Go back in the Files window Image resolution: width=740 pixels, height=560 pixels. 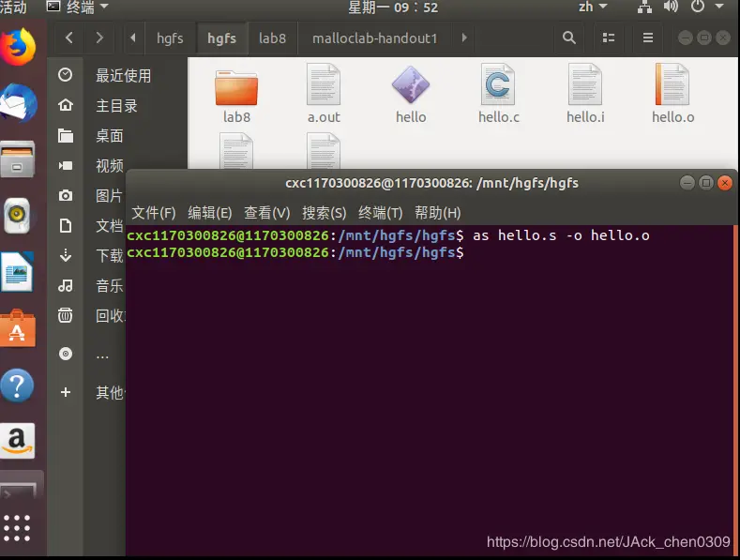[69, 38]
